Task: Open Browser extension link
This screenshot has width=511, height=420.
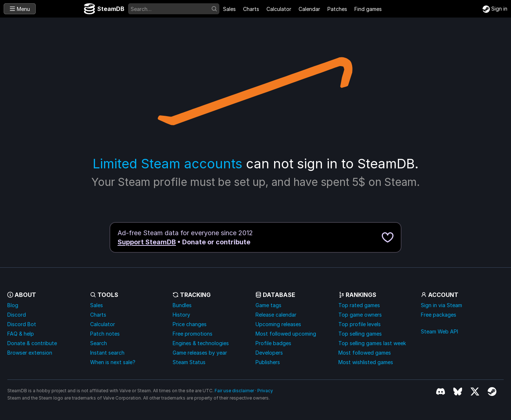Action: coord(30,353)
